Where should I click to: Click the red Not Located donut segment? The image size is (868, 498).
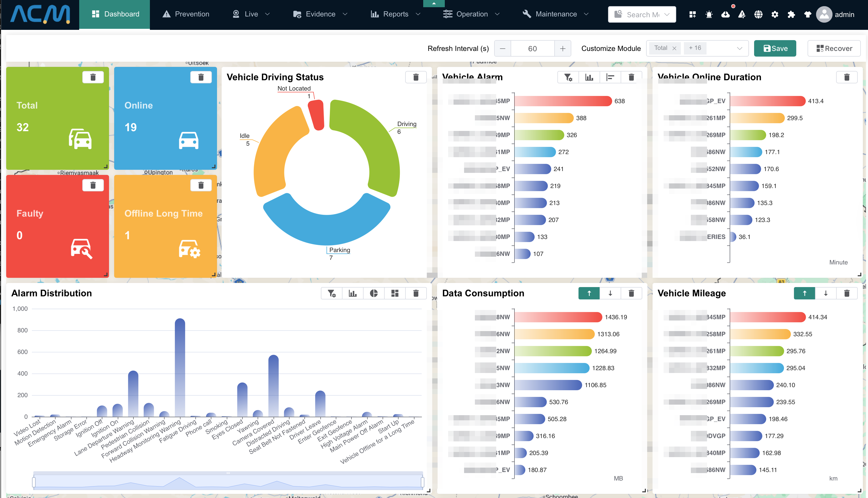click(x=317, y=114)
